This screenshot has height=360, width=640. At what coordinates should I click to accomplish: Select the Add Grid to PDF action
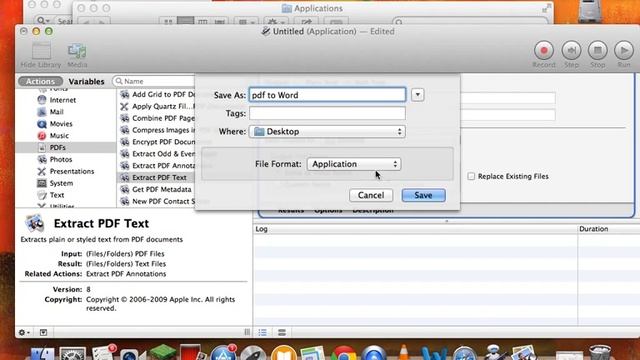pyautogui.click(x=157, y=94)
